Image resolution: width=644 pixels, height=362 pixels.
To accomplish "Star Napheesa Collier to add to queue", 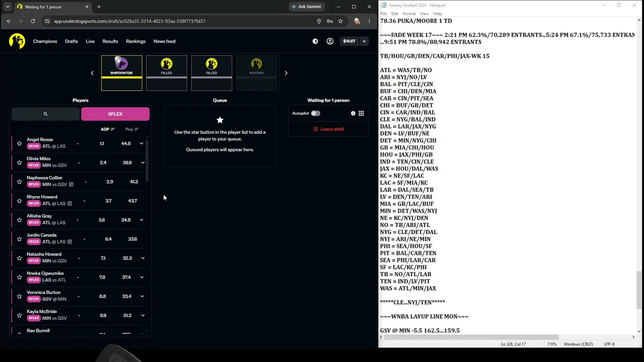I will 20,182.
